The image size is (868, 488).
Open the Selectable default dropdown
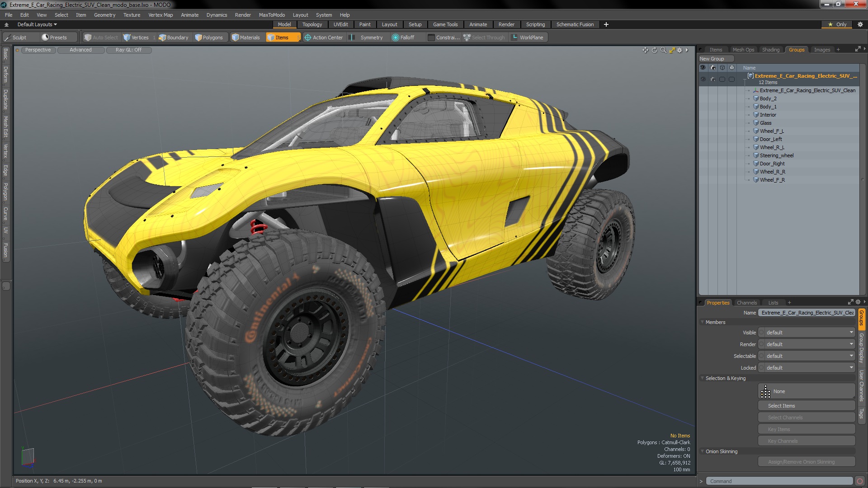coord(807,356)
